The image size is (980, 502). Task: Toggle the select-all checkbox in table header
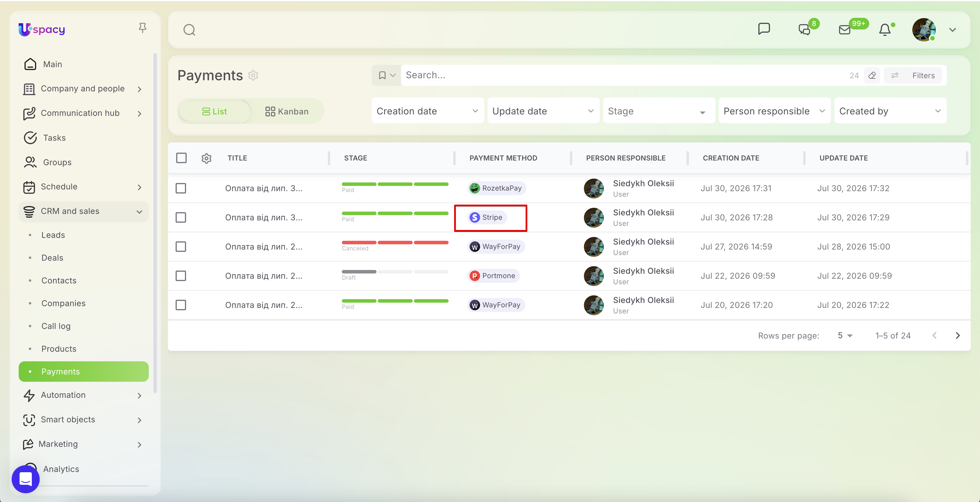pyautogui.click(x=181, y=158)
